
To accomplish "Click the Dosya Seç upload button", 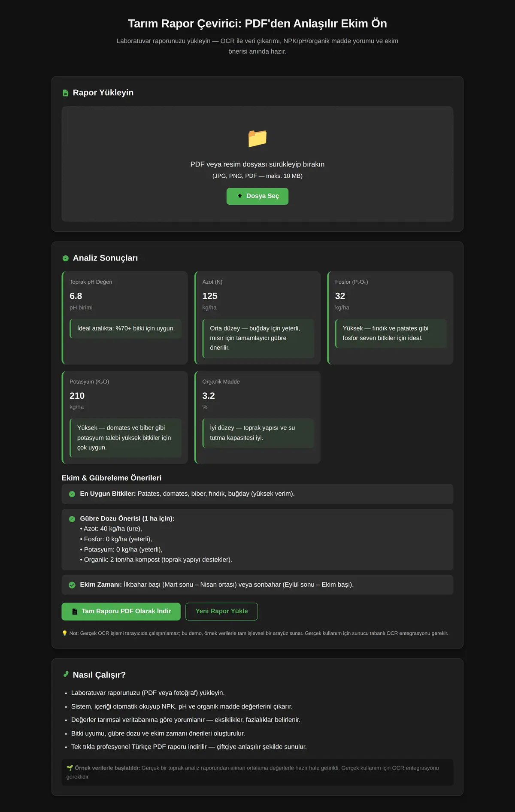I will pos(257,196).
